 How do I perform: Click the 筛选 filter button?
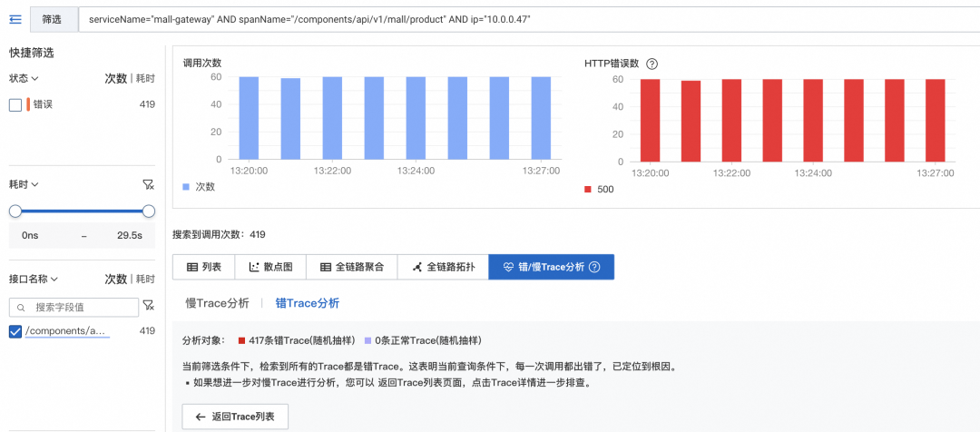[54, 19]
